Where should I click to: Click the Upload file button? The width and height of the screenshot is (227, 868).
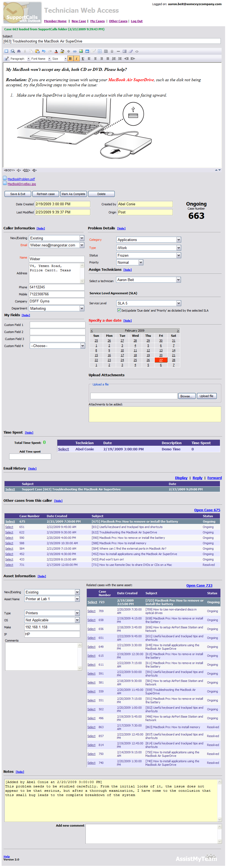[x=206, y=396]
